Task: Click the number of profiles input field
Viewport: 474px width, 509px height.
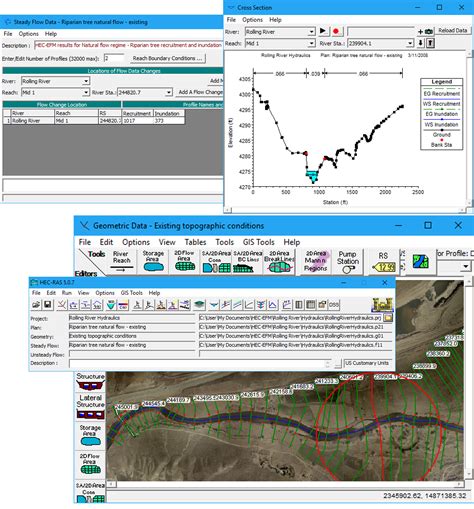Action: (114, 58)
